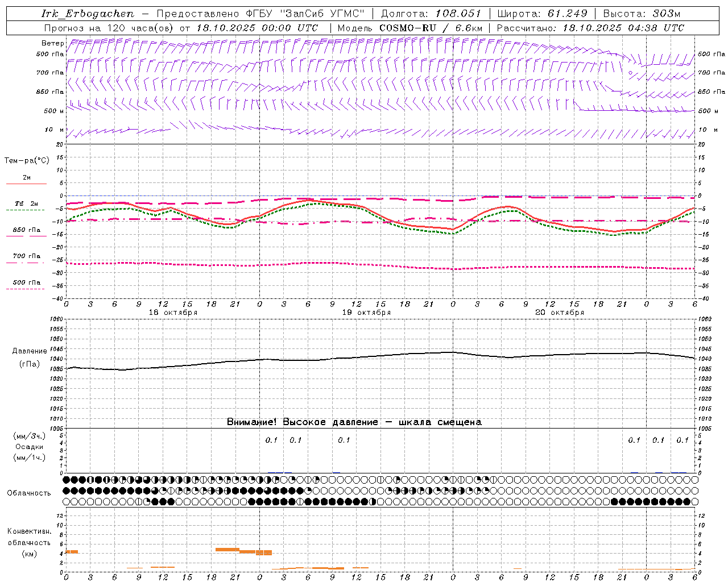Select the 20 октября date label
This screenshot has width=728, height=582.
[560, 313]
